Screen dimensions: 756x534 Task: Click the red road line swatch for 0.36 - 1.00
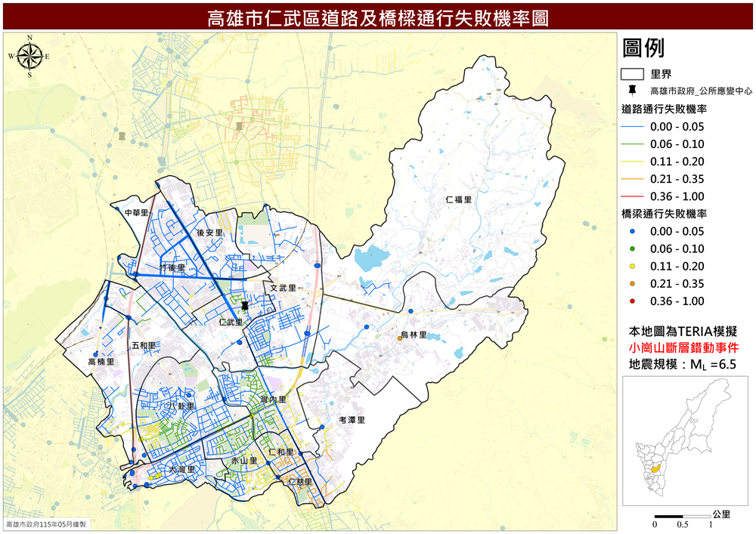(632, 196)
